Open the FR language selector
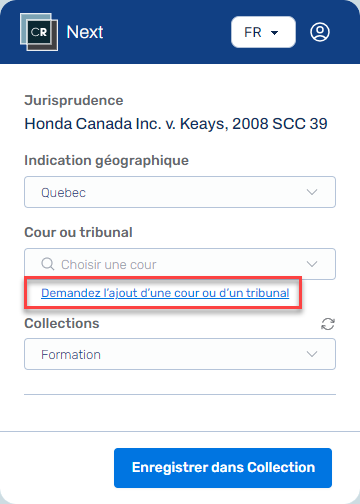Image resolution: width=360 pixels, height=504 pixels. (263, 32)
